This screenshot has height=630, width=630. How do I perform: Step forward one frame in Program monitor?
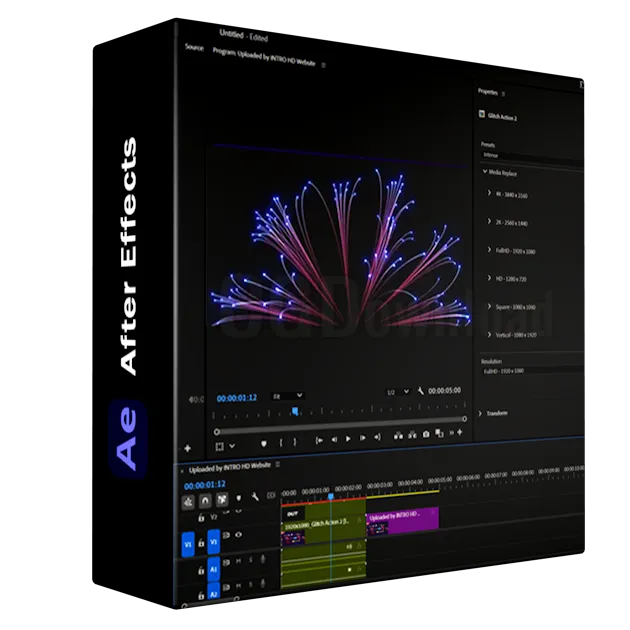362,438
